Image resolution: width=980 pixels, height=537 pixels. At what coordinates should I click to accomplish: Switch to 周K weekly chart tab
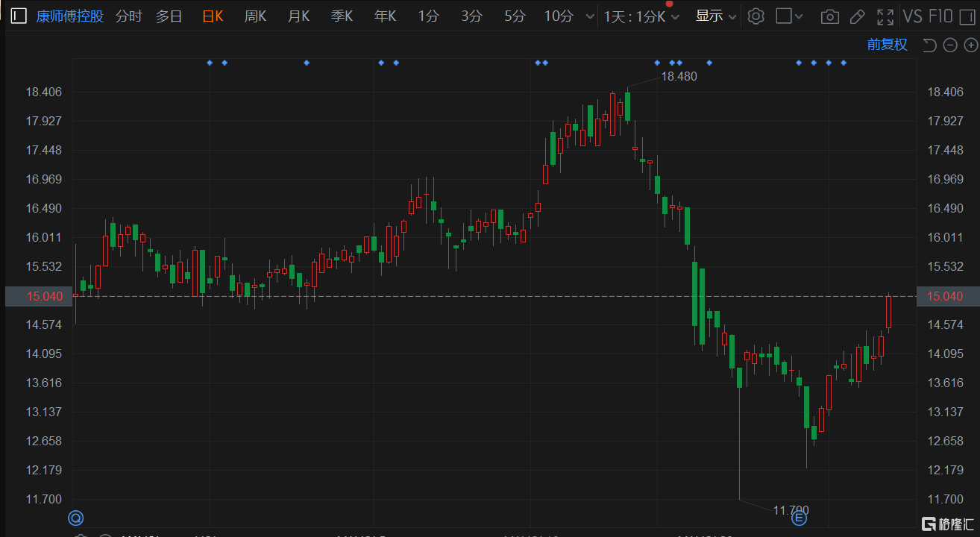point(255,16)
